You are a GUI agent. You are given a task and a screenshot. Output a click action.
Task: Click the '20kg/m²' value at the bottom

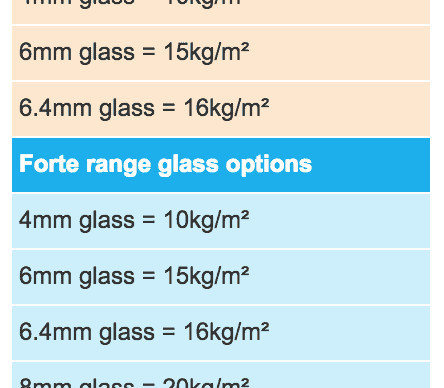(x=206, y=383)
